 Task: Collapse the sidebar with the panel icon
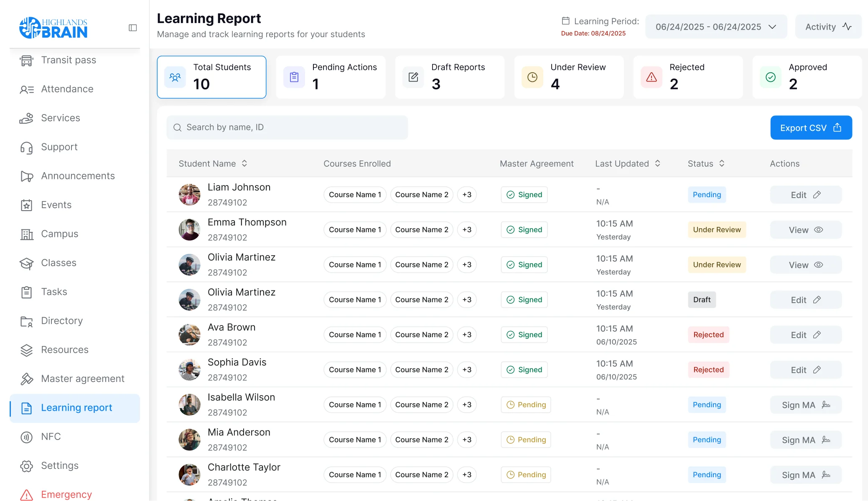(133, 28)
